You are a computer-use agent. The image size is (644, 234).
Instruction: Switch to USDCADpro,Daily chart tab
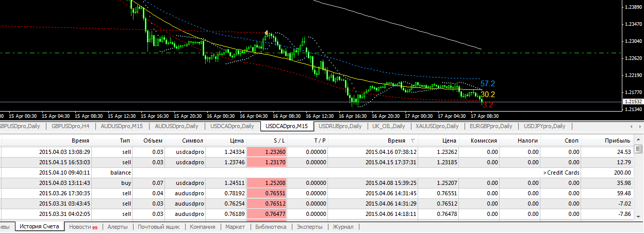pos(232,126)
